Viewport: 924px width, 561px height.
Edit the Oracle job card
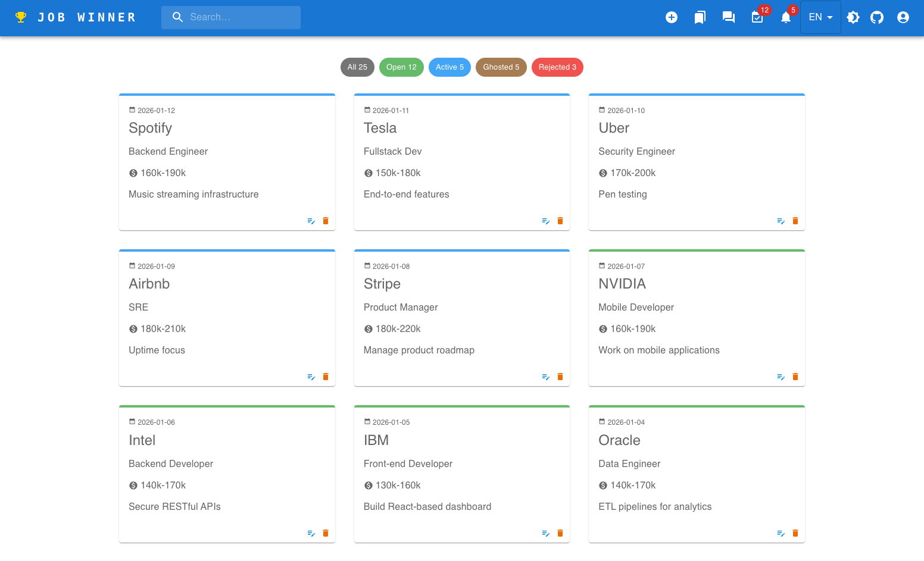click(781, 533)
